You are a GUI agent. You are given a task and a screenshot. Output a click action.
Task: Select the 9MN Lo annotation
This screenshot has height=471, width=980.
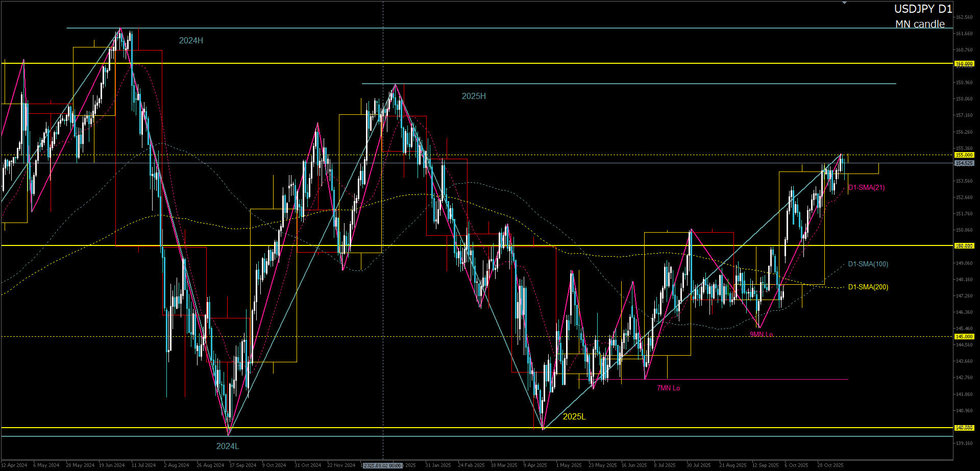tap(761, 334)
